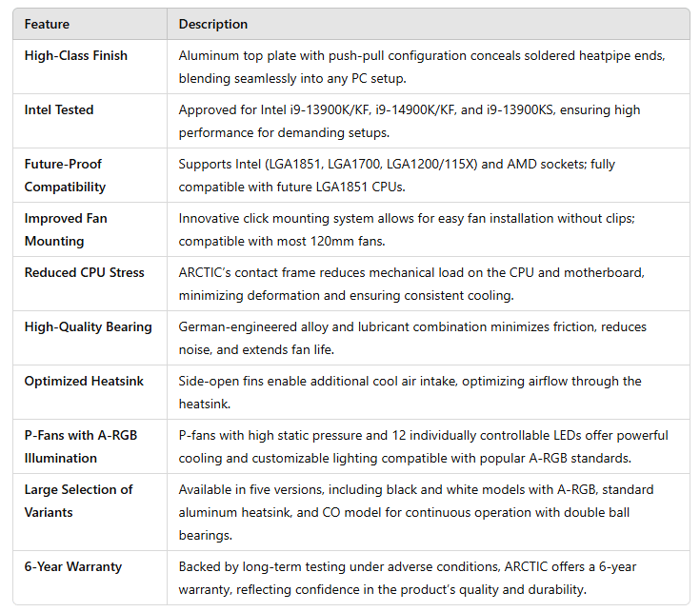Click the German-engineered alloy description
The image size is (700, 612).
coord(412,338)
